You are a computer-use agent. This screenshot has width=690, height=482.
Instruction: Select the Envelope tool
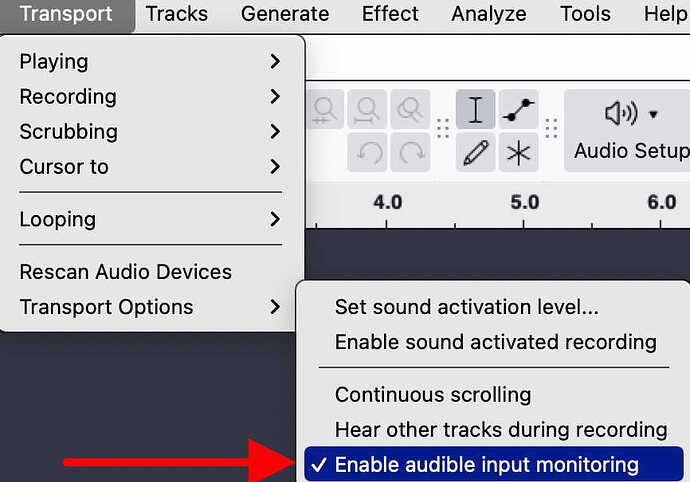(518, 109)
